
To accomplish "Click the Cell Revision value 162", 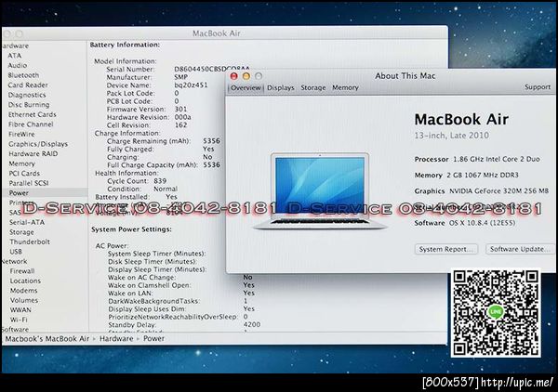I will tap(180, 125).
